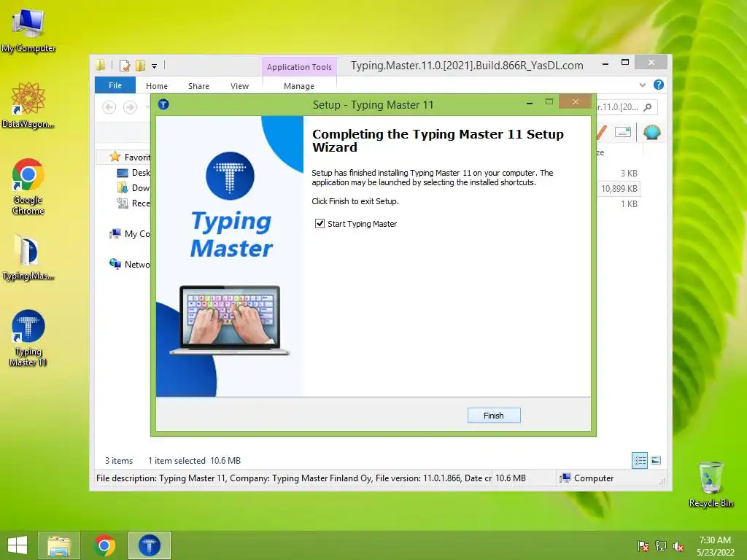Click the teal globe icon in Explorer toolbar
The width and height of the screenshot is (747, 560).
(651, 132)
